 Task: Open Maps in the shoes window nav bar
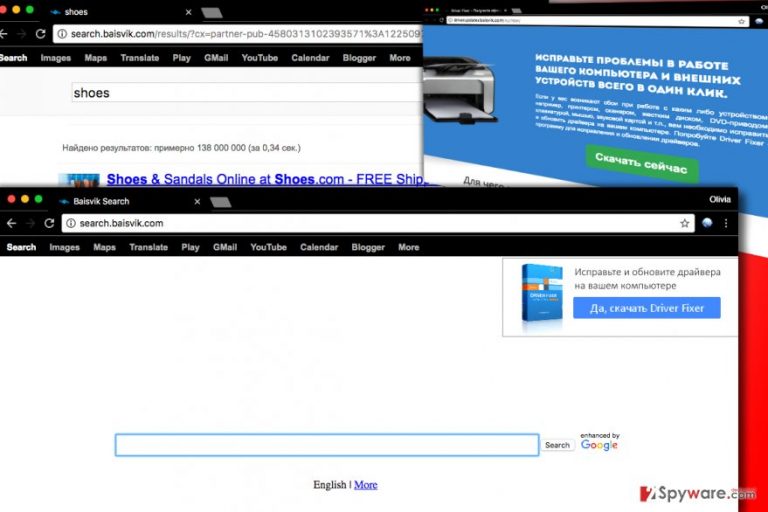click(96, 58)
